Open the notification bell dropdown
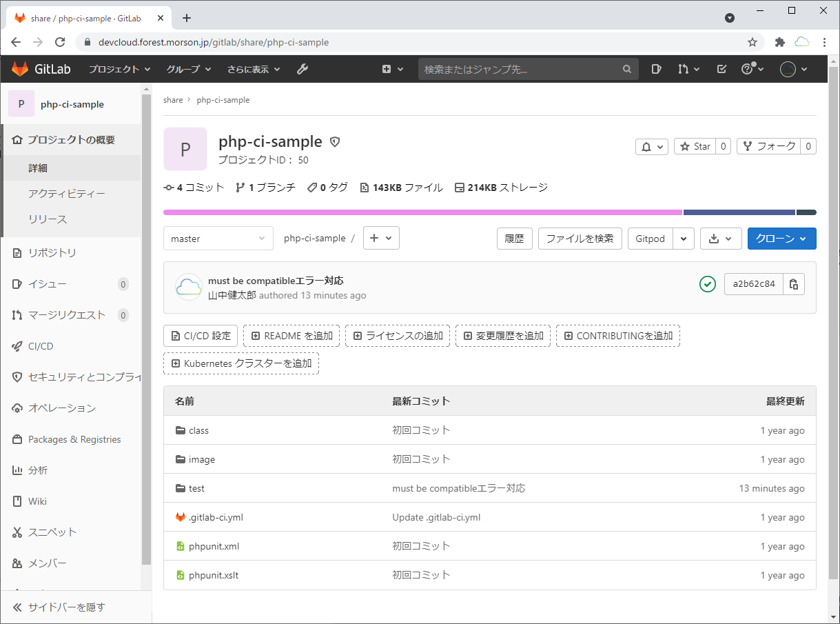The height and width of the screenshot is (624, 840). tap(652, 146)
